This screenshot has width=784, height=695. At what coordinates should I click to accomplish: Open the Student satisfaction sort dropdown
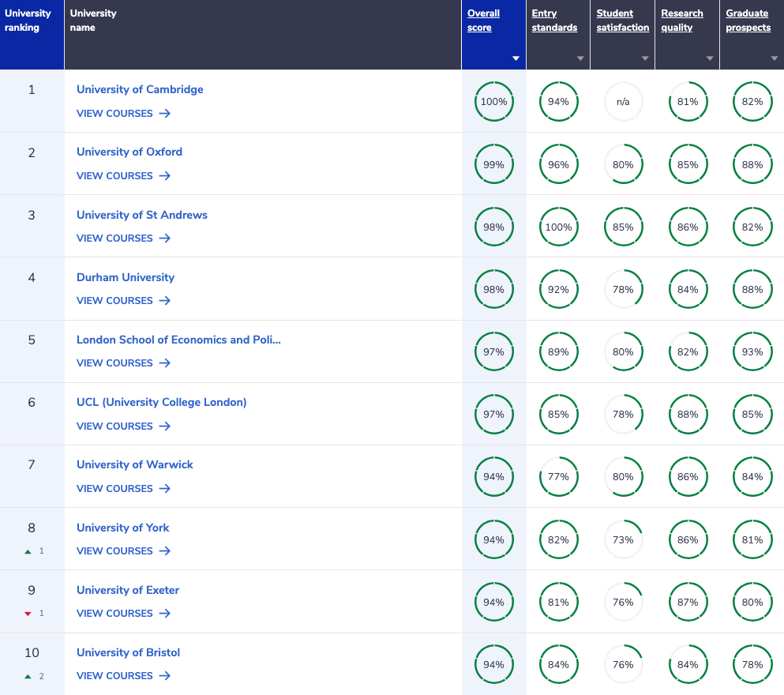point(645,58)
